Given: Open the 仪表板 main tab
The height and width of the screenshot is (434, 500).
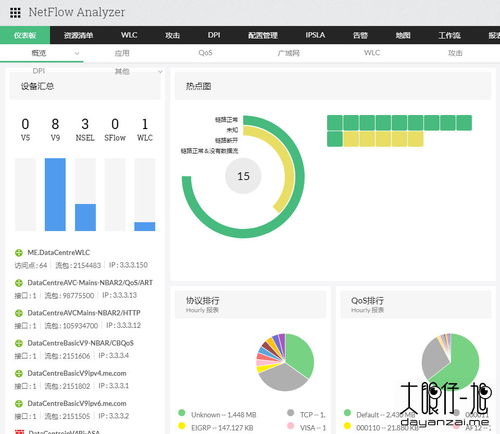Looking at the screenshot, I should pos(25,35).
